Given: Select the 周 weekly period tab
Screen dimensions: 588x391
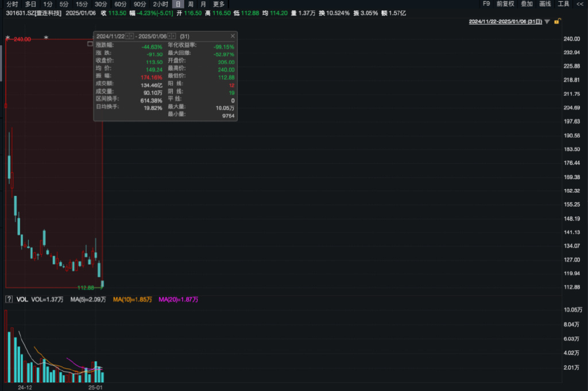Looking at the screenshot, I should click(x=191, y=4).
